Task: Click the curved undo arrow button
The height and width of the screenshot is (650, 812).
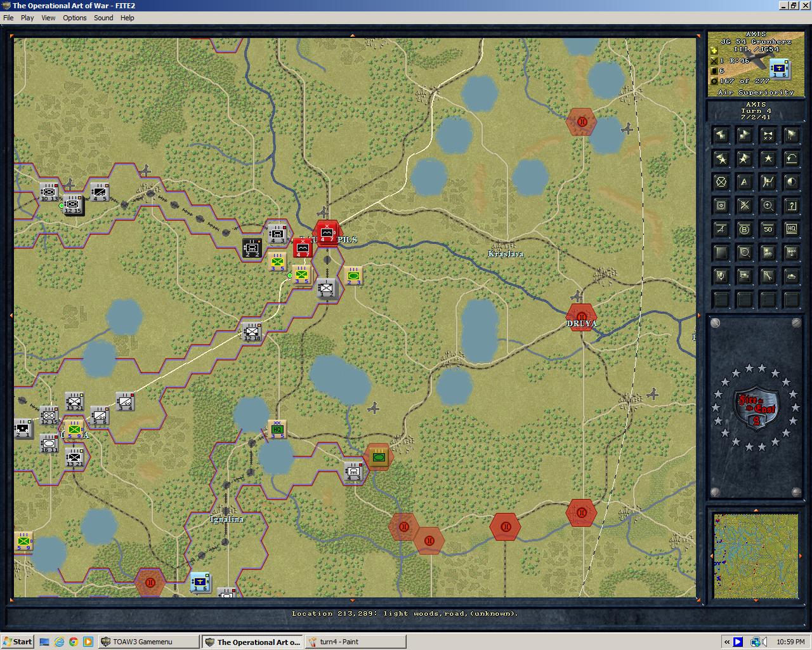Action: point(791,158)
